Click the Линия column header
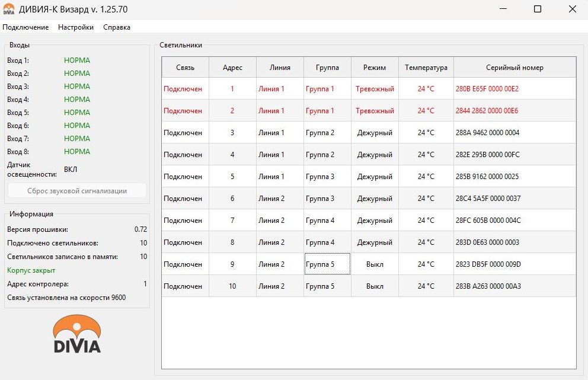This screenshot has height=380, width=588. [280, 68]
